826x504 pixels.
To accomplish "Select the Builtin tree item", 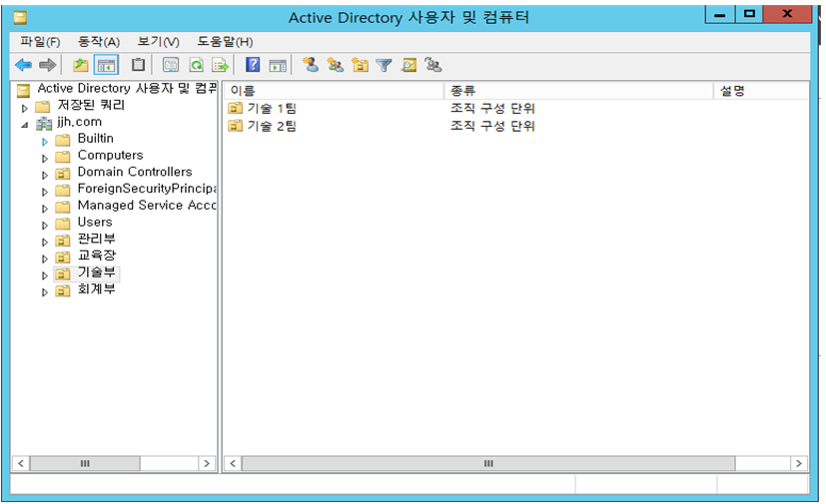I will (x=95, y=139).
